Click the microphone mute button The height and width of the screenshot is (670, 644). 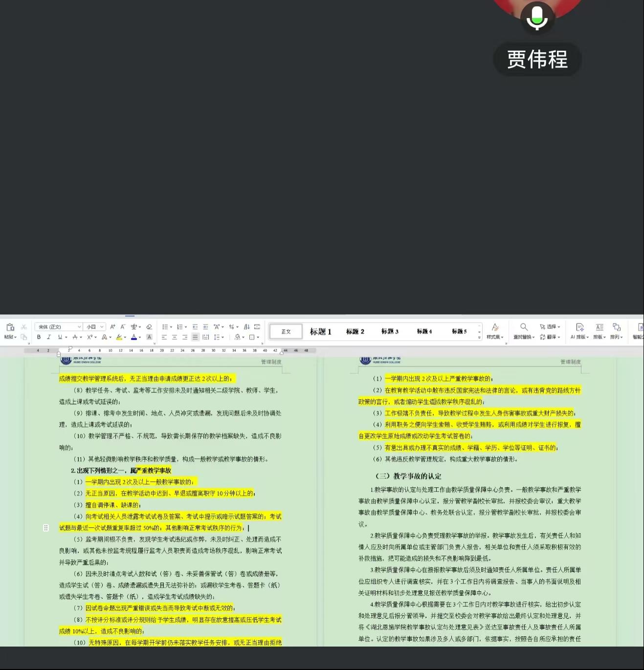pos(537,19)
